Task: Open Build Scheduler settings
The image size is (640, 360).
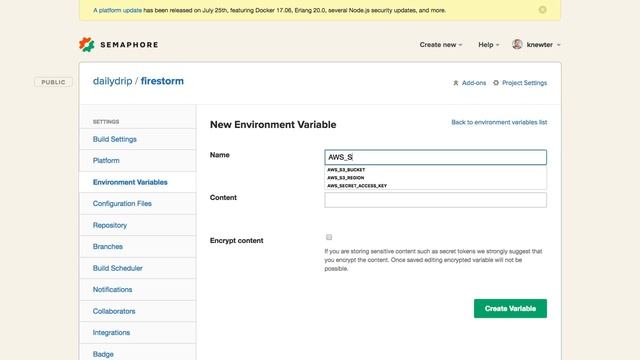Action: pyautogui.click(x=138, y=268)
